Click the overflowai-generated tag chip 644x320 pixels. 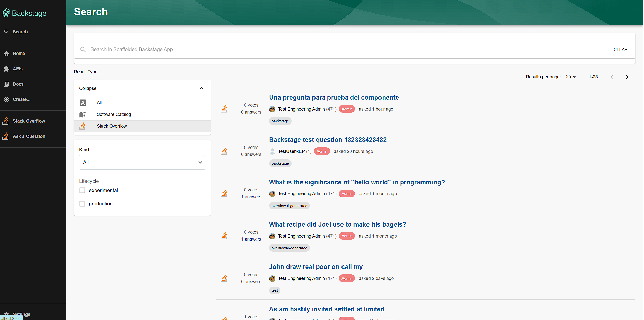pyautogui.click(x=289, y=206)
